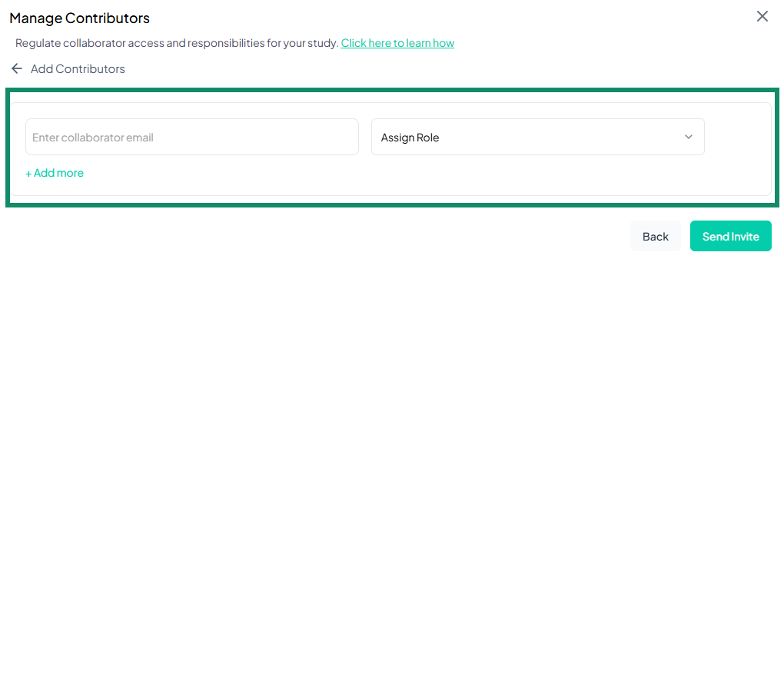This screenshot has height=697, width=784.
Task: Click the Manage Contributors title
Action: tap(79, 17)
